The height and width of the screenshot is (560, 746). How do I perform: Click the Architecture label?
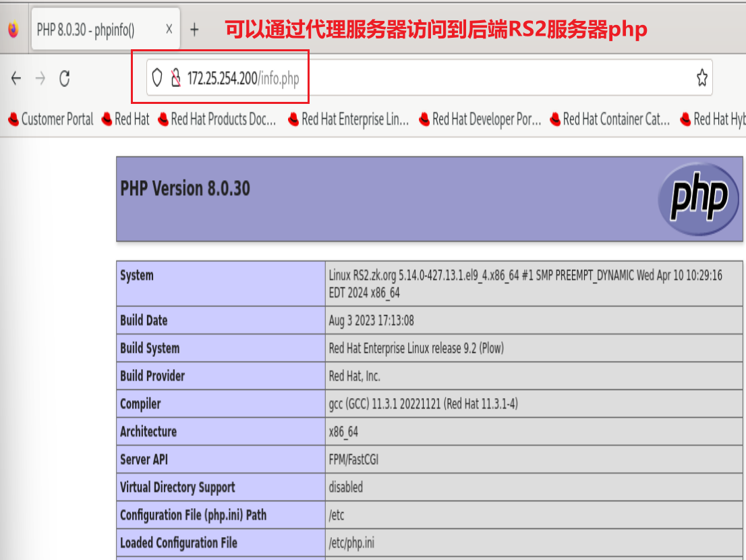pyautogui.click(x=148, y=432)
